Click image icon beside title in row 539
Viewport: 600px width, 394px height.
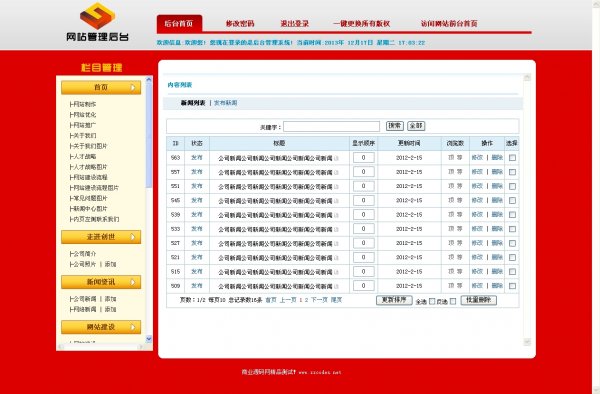[336, 215]
